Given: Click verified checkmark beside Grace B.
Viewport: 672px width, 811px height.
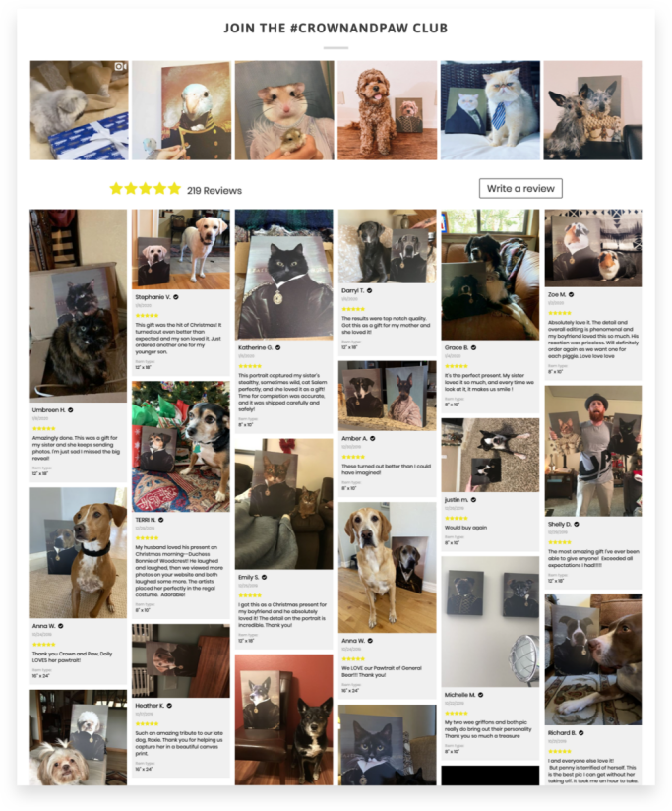Looking at the screenshot, I should pyautogui.click(x=473, y=347).
